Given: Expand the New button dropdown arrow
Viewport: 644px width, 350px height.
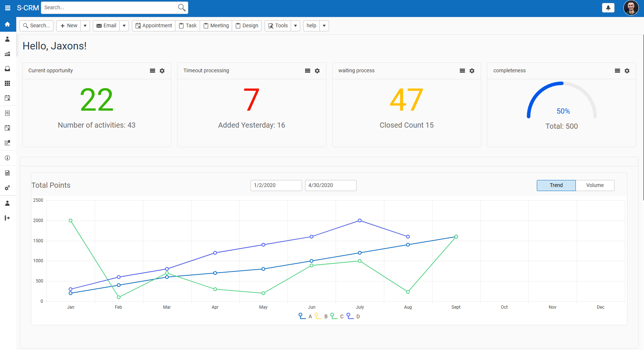Looking at the screenshot, I should (85, 26).
